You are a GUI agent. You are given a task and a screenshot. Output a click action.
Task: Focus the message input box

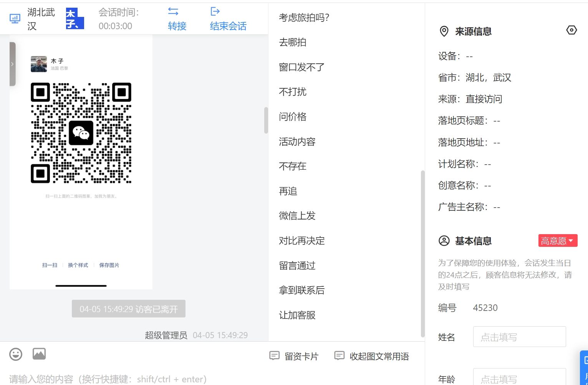click(x=134, y=379)
